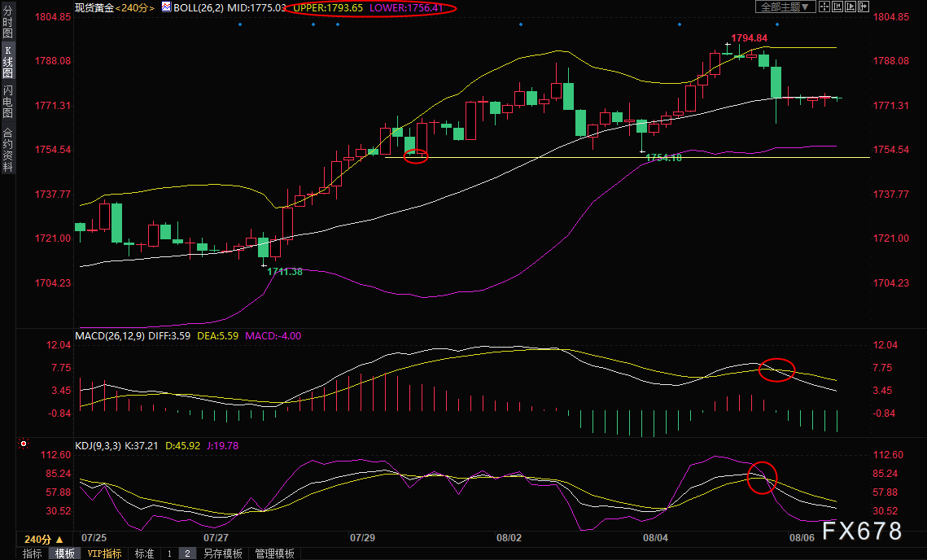Click the DIFF:3.59 value
This screenshot has height=560, width=927.
tap(169, 336)
